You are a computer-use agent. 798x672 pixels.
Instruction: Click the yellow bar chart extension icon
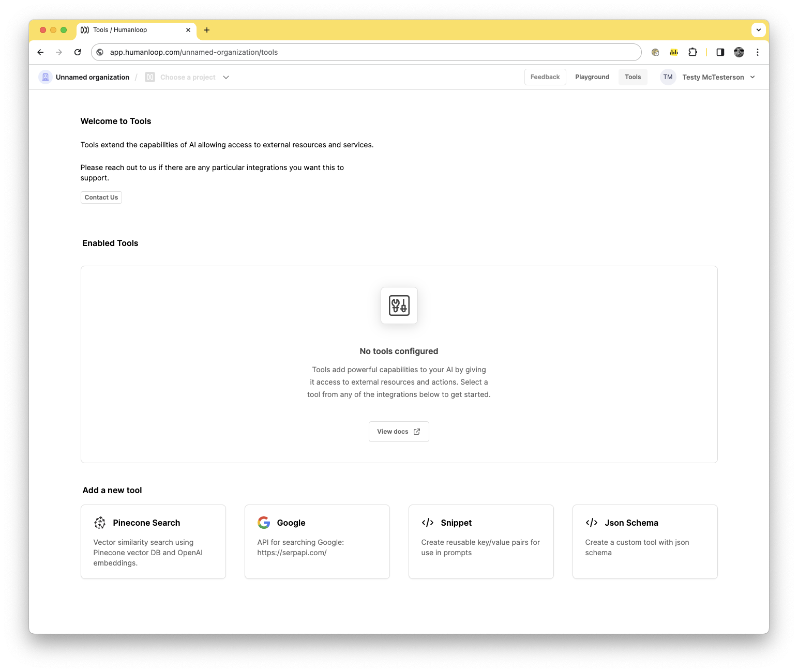(x=674, y=52)
